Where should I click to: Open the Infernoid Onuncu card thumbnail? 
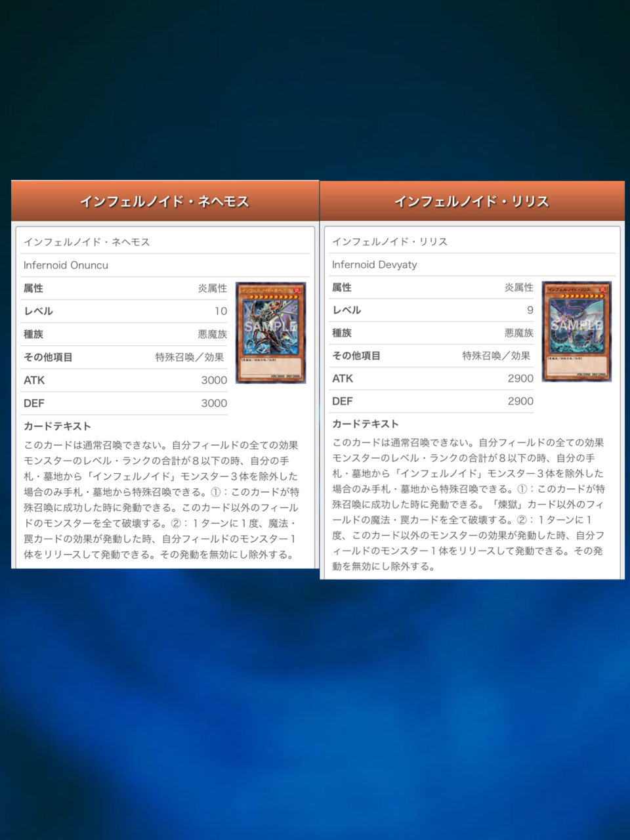[271, 333]
